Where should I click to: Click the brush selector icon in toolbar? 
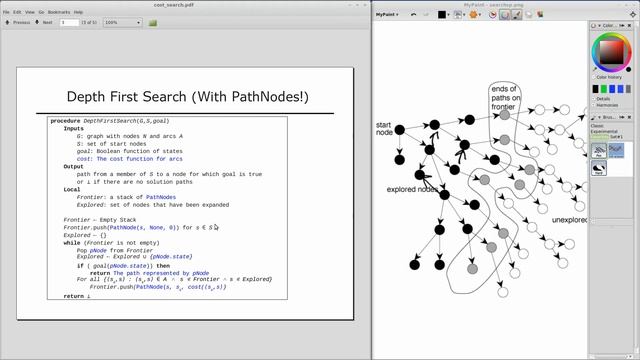pyautogui.click(x=458, y=15)
